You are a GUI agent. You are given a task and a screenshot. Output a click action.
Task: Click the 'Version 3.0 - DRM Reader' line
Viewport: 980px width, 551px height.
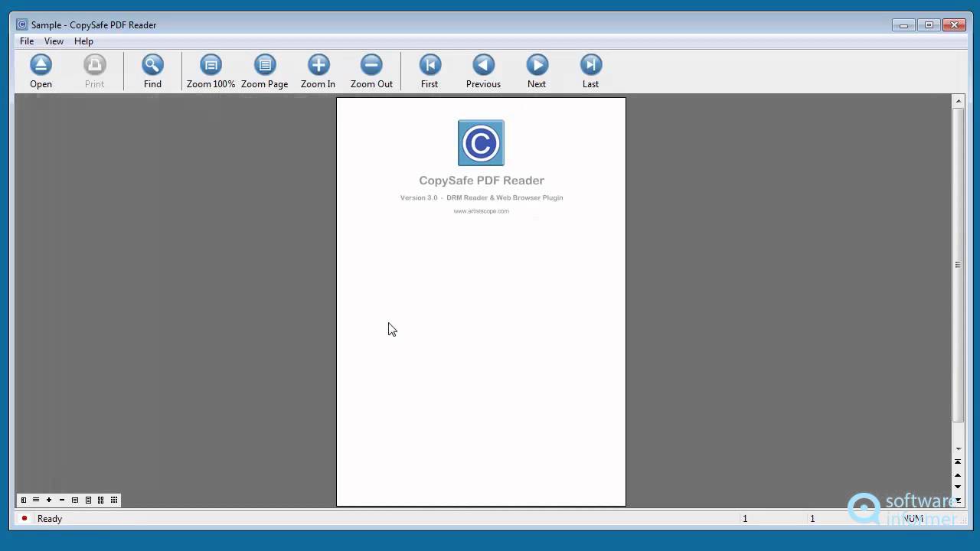(482, 197)
